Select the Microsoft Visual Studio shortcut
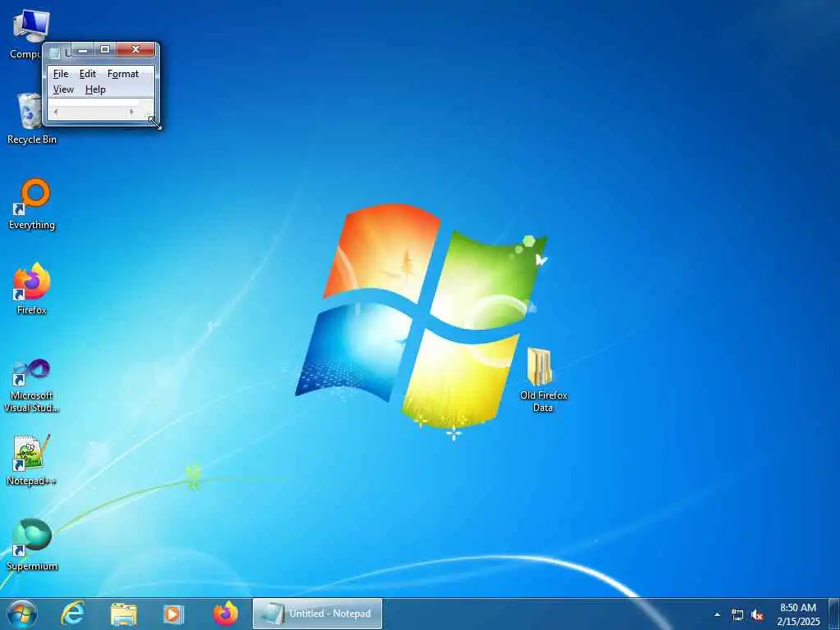840x630 pixels. [x=32, y=386]
